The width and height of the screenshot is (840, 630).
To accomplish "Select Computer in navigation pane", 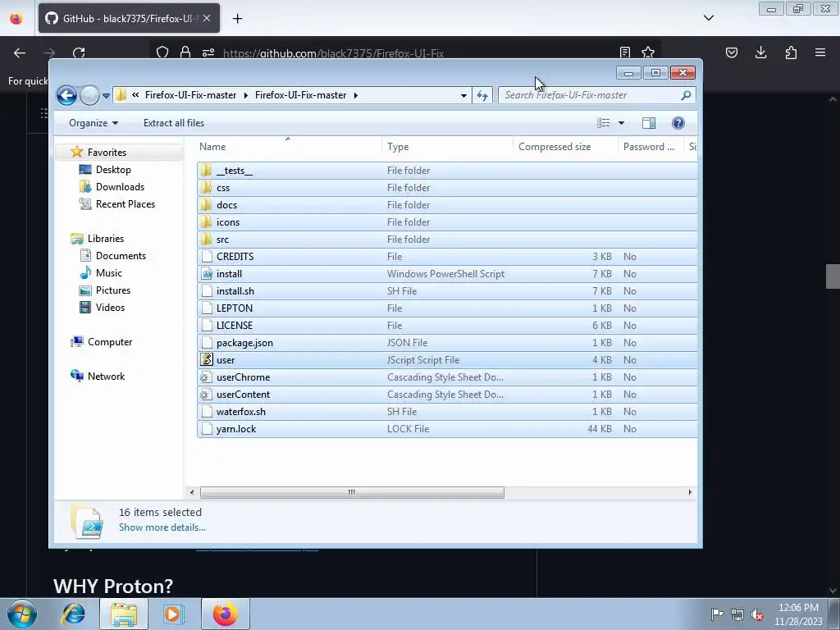I will 109,342.
